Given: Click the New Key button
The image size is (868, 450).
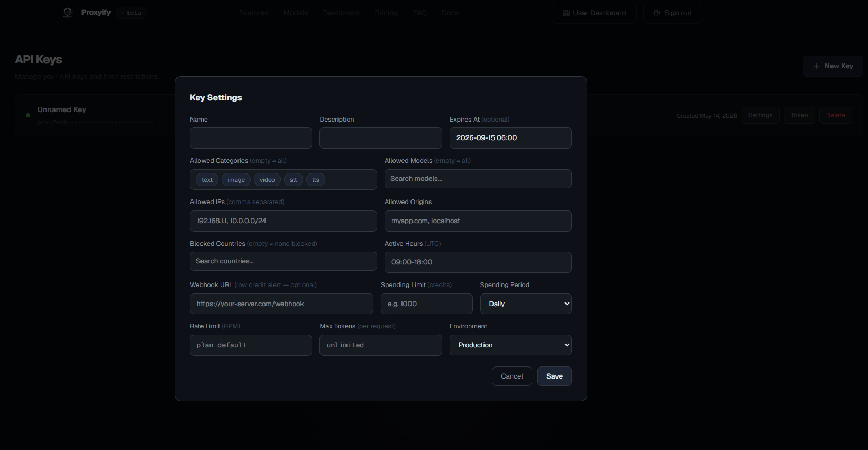Looking at the screenshot, I should (x=833, y=66).
